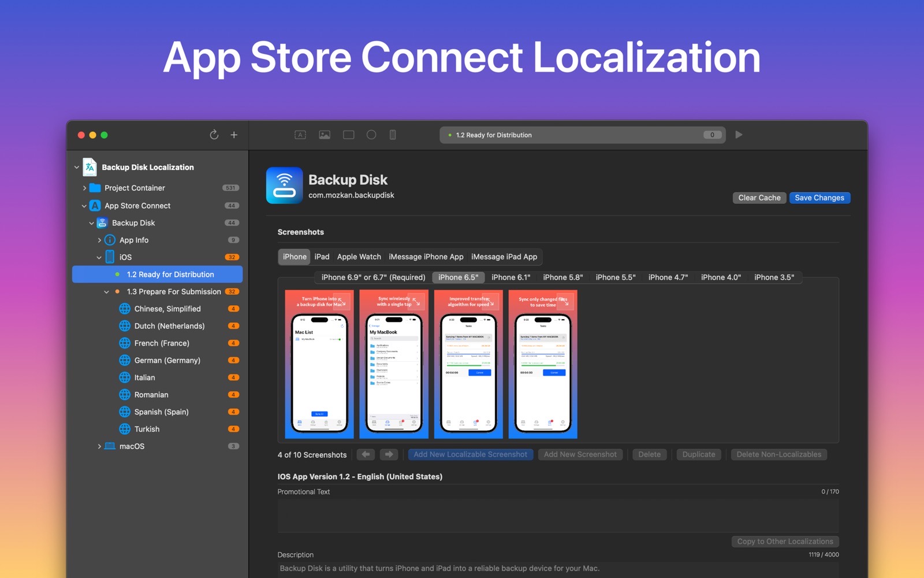This screenshot has height=578, width=924.
Task: Click the iOS phone icon in sidebar
Action: click(x=110, y=257)
